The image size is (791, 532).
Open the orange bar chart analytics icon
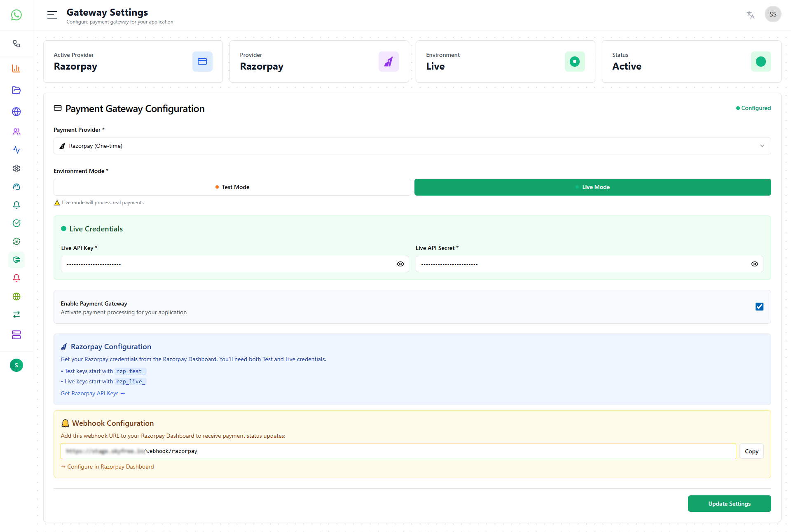(16, 68)
